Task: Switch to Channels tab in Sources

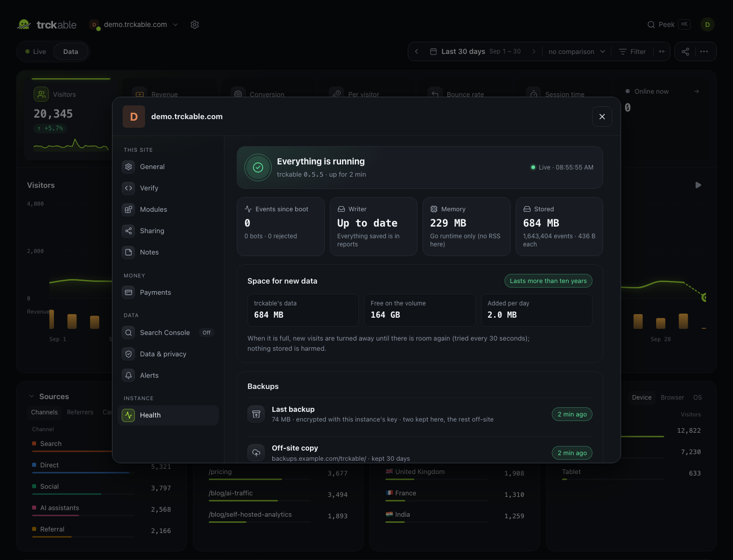Action: tap(44, 412)
